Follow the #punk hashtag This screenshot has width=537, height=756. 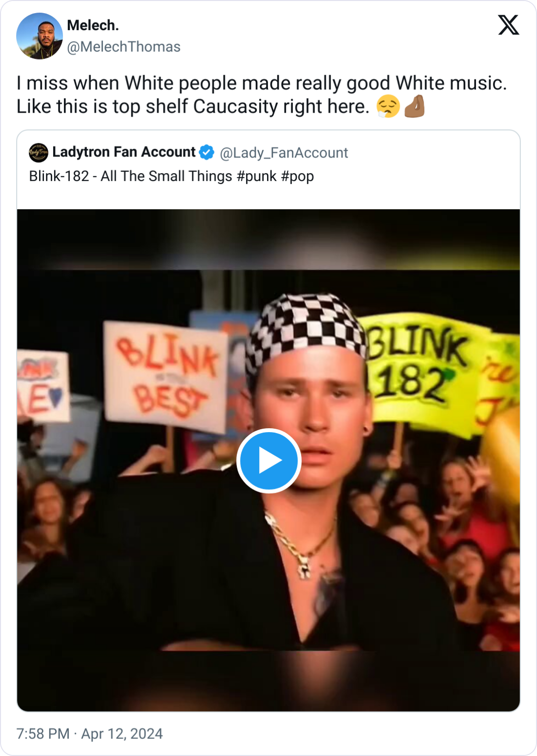pyautogui.click(x=256, y=176)
